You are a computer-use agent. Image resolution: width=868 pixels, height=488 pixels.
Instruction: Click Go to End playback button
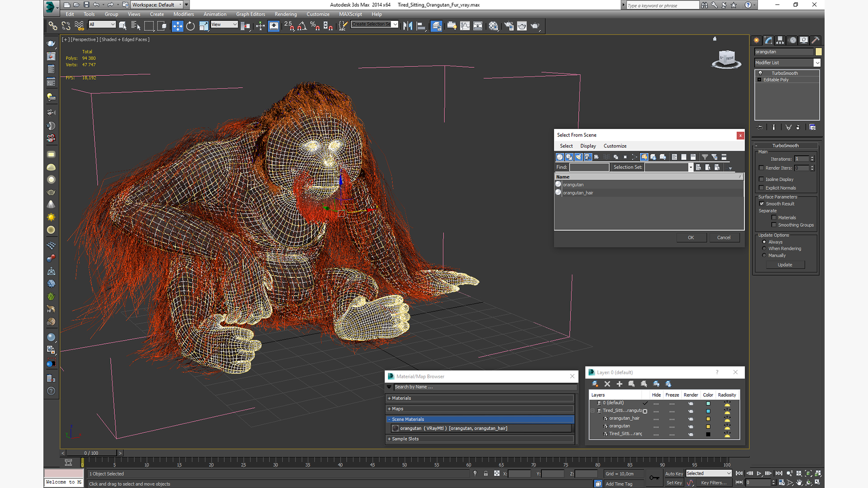(x=779, y=474)
